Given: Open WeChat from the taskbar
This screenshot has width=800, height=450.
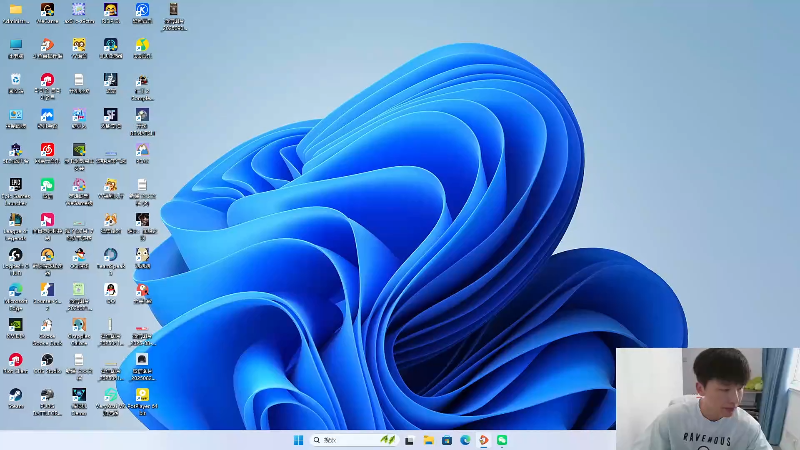Looking at the screenshot, I should click(x=502, y=440).
